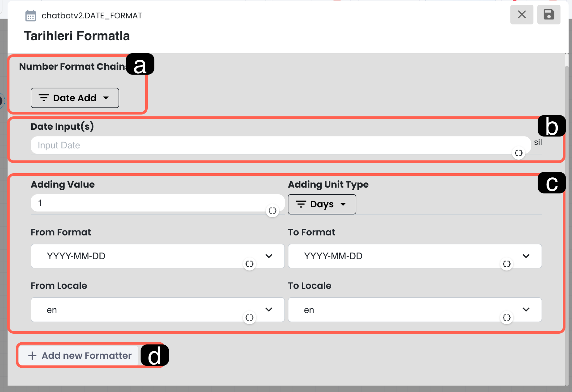Image resolution: width=572 pixels, height=392 pixels.
Task: Expand the To Format chevron
Action: click(x=526, y=256)
